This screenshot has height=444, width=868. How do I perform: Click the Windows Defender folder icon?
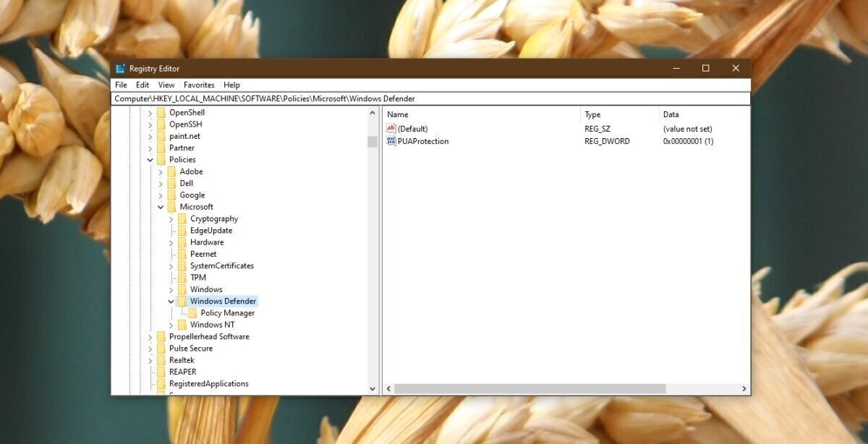click(x=183, y=301)
